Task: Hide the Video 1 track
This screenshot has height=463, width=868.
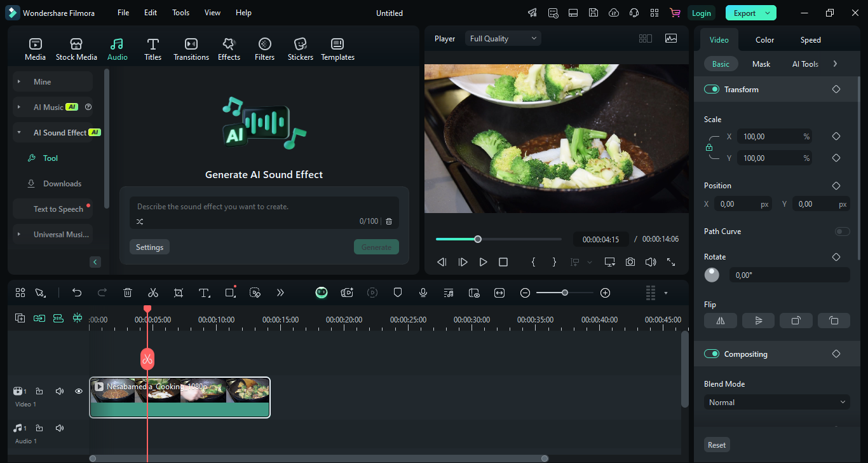Action: click(79, 391)
